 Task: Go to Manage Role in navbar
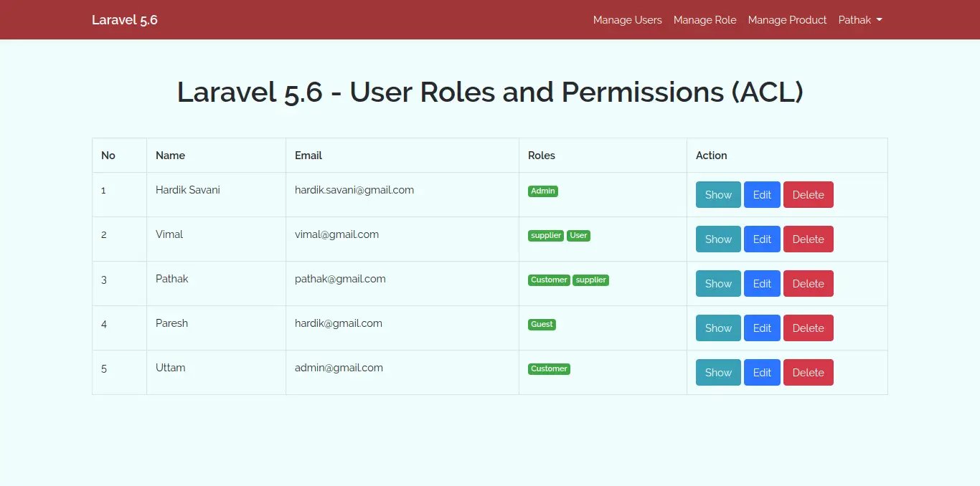705,20
